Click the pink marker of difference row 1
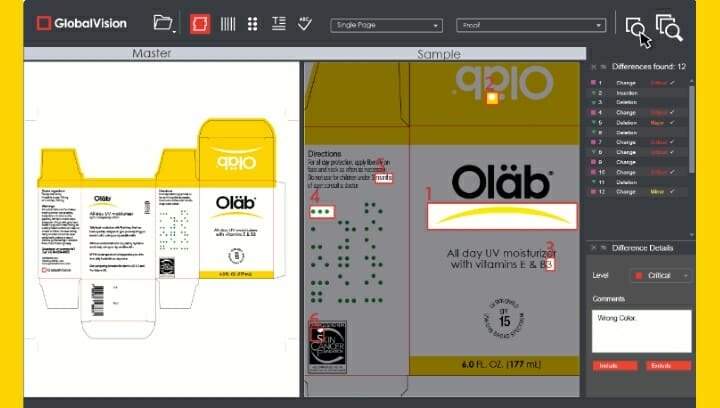Viewport: 720px width, 408px height. click(x=593, y=83)
